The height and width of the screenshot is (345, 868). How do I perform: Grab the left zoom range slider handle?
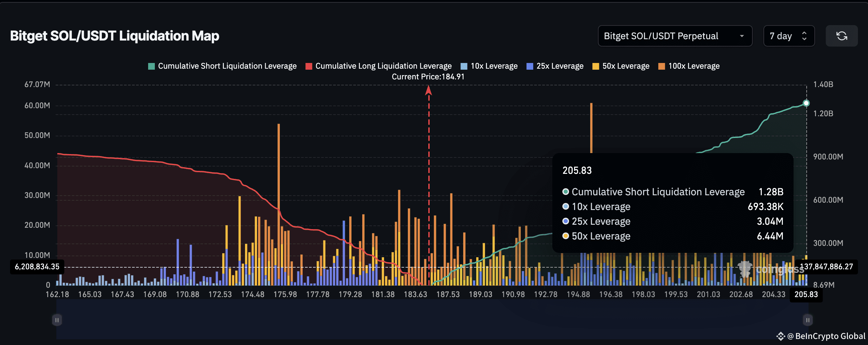(57, 320)
